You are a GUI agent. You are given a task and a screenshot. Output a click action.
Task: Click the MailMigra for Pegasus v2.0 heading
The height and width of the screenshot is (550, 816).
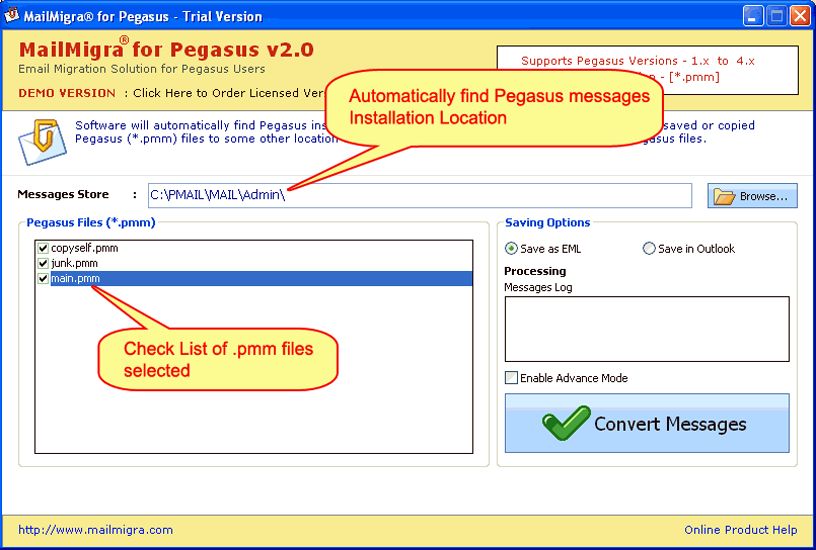pos(166,49)
